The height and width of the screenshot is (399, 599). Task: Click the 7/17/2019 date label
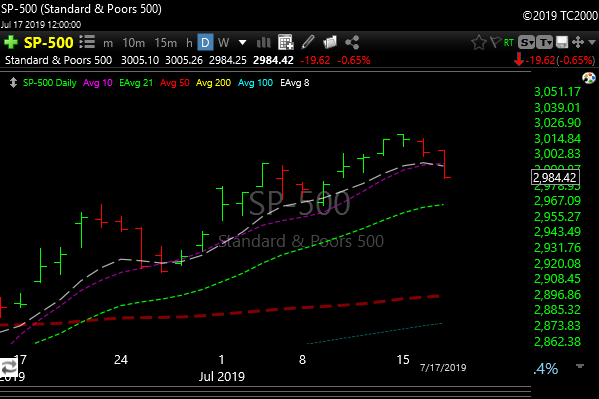[x=443, y=368]
